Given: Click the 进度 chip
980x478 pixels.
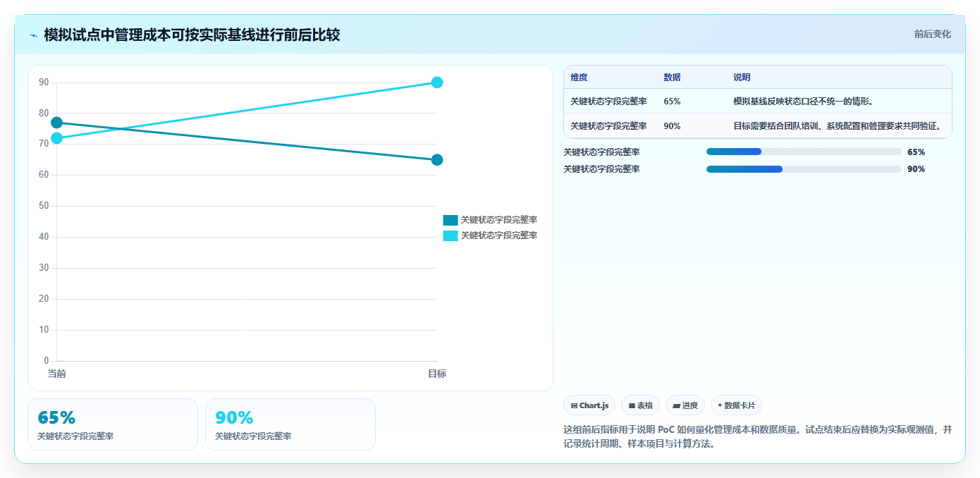Looking at the screenshot, I should [685, 405].
